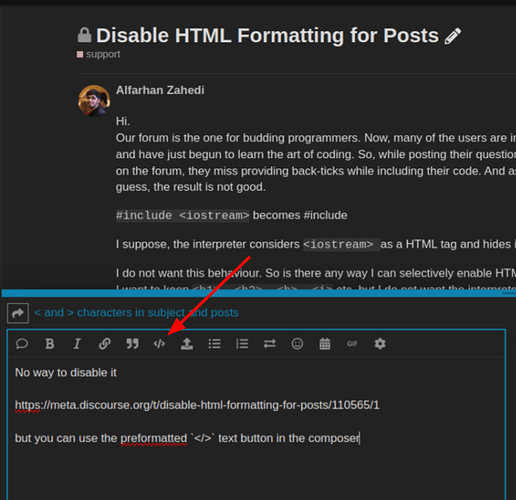Open the GIF picker

[352, 343]
